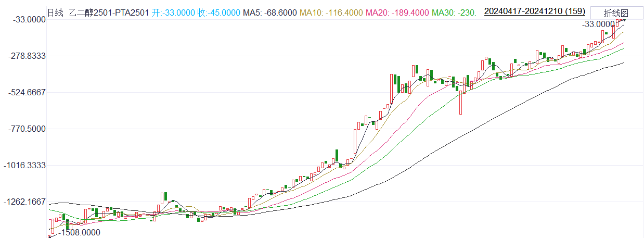Click the -1508.0000 lowest price annotation
This screenshot has width=644, height=238.
[x=79, y=233]
